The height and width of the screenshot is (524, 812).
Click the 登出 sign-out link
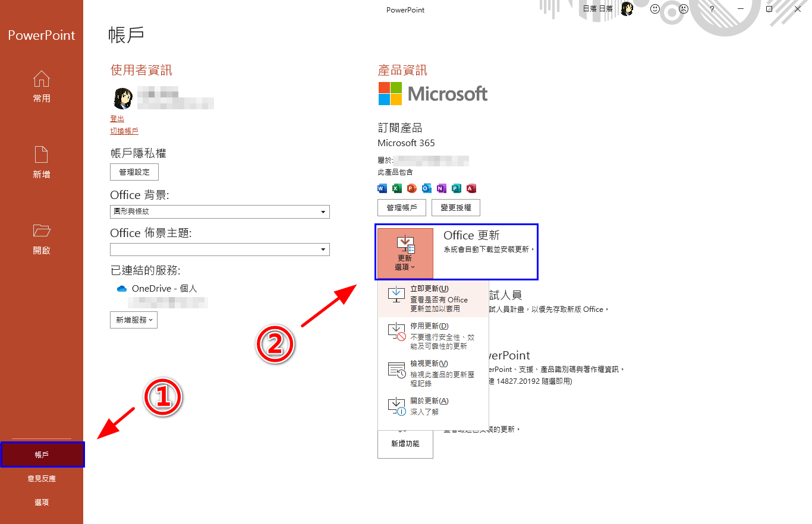pos(117,119)
